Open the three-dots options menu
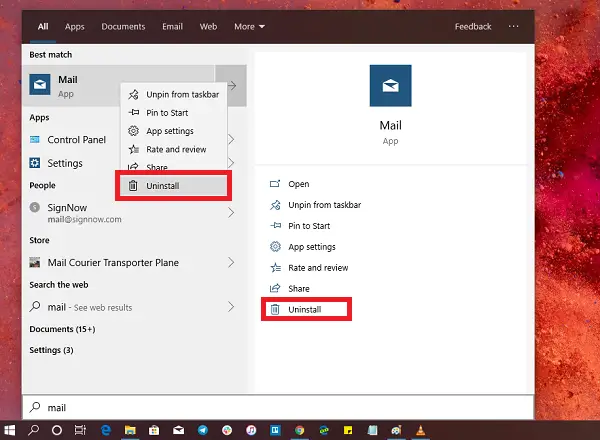This screenshot has width=600, height=440. (x=514, y=26)
